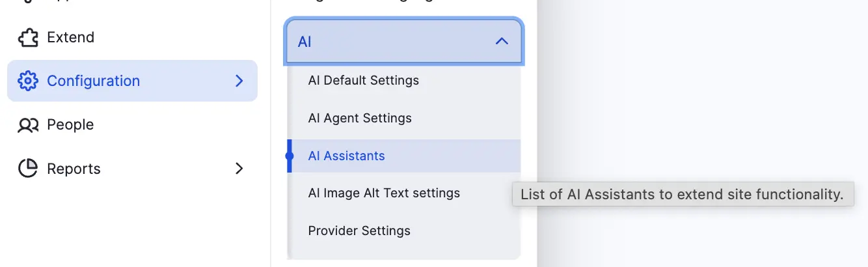
Task: Click the AI dropdown header text
Action: [x=305, y=42]
